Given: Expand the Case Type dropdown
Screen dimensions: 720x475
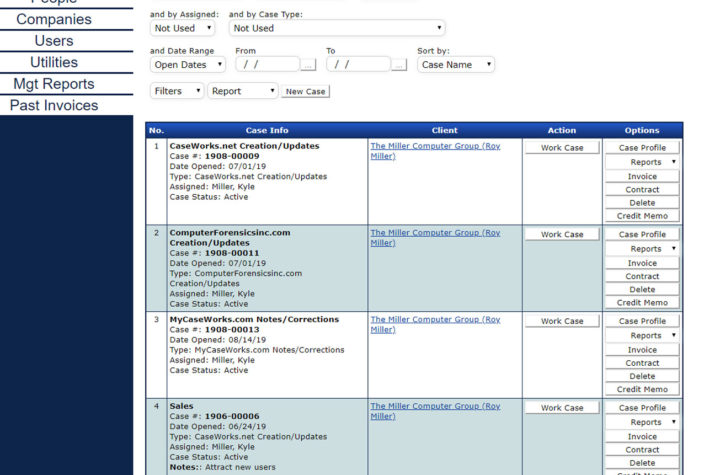Looking at the screenshot, I should coord(337,28).
